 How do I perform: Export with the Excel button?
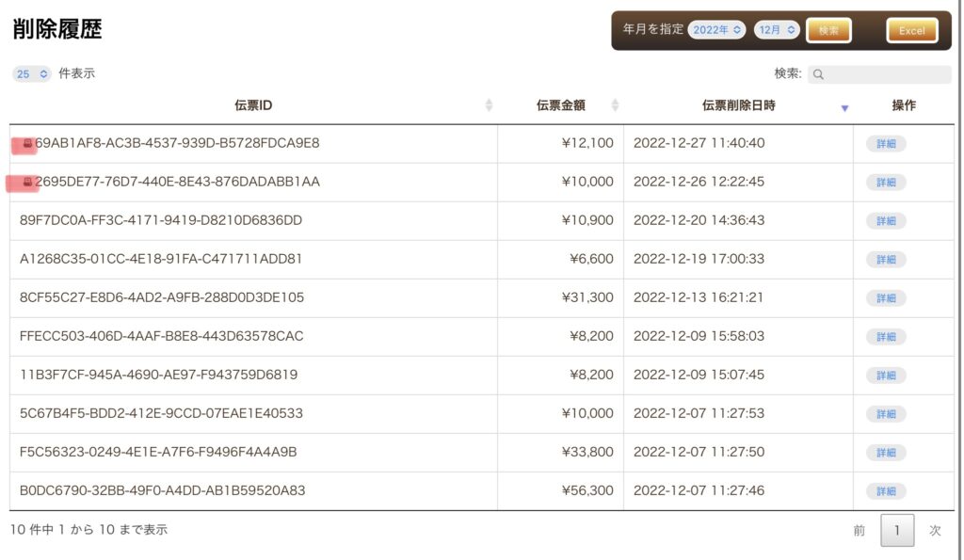tap(911, 31)
